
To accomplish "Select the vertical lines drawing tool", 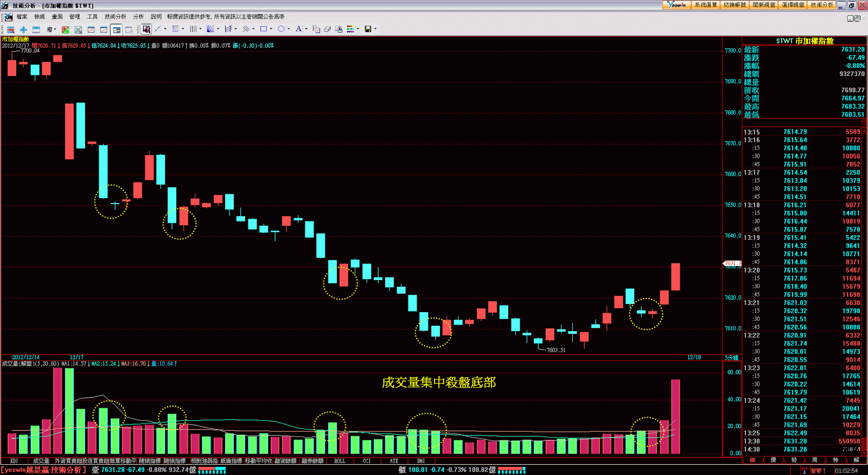I will pyautogui.click(x=193, y=29).
